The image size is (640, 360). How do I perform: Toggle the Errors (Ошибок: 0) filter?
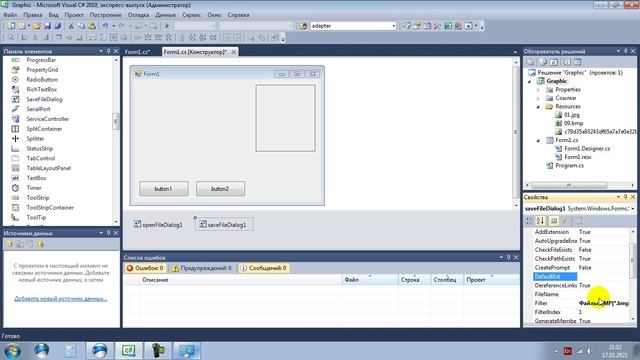point(145,268)
